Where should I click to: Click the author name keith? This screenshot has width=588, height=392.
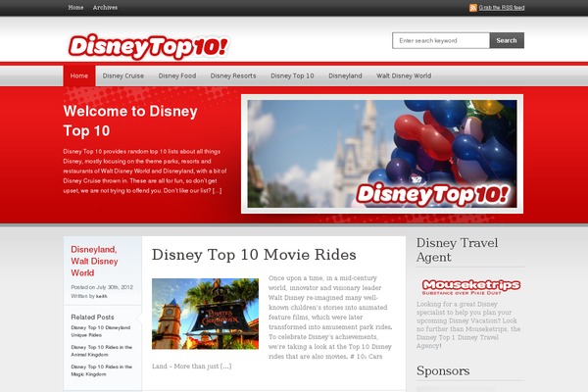coord(101,296)
